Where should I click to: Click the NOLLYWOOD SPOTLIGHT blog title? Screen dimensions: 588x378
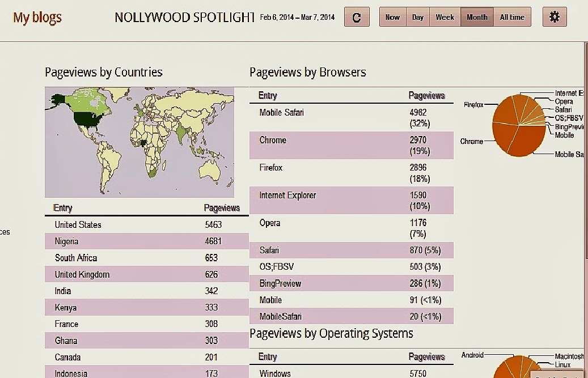tap(184, 17)
